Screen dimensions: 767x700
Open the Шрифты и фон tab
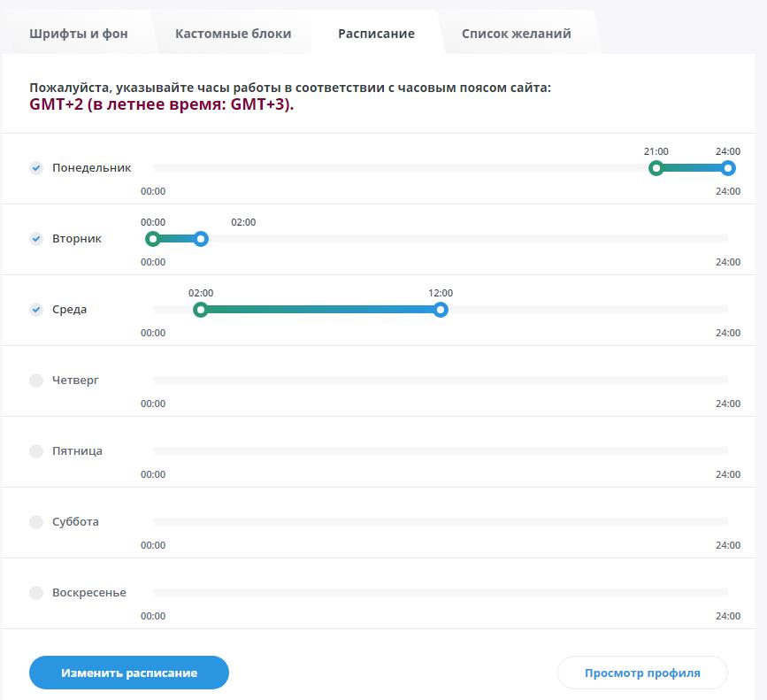point(78,34)
